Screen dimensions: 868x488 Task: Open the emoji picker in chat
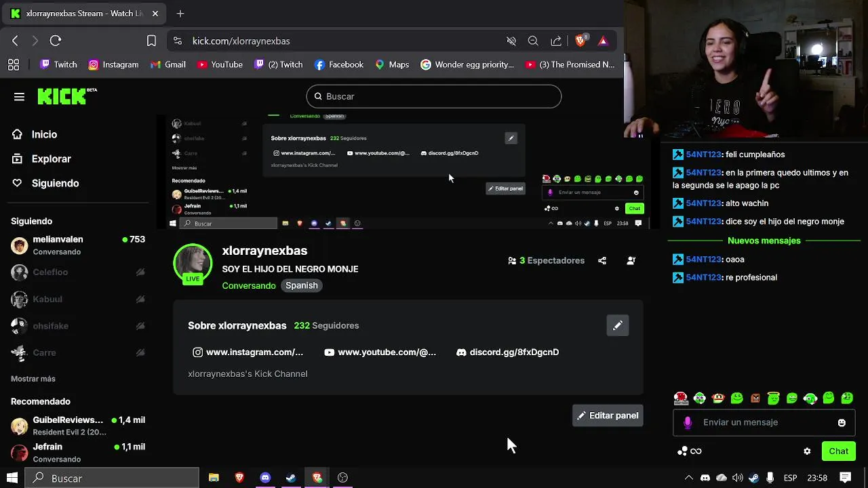pyautogui.click(x=842, y=422)
